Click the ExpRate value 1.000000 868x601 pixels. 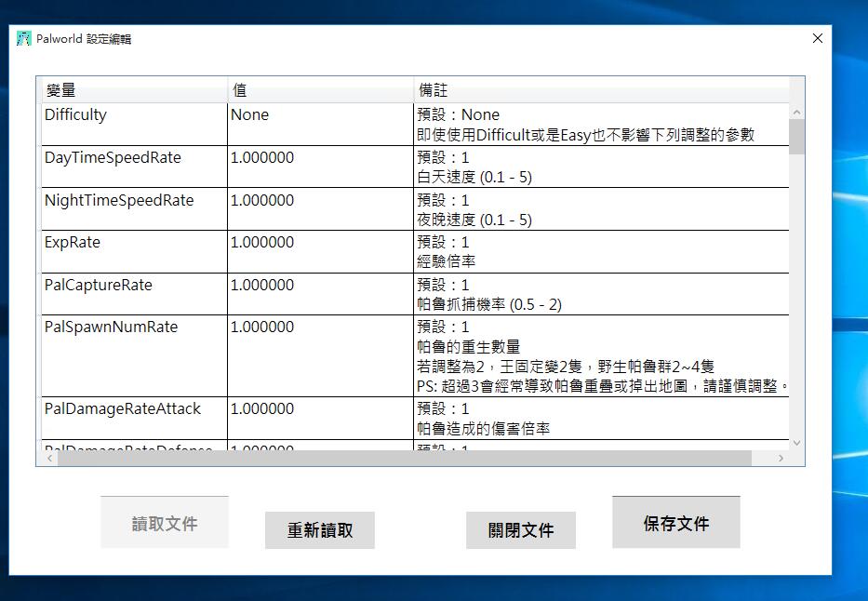click(x=321, y=252)
